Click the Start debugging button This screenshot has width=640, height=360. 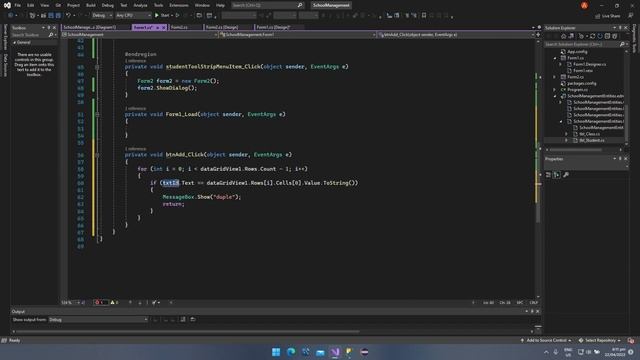162,16
